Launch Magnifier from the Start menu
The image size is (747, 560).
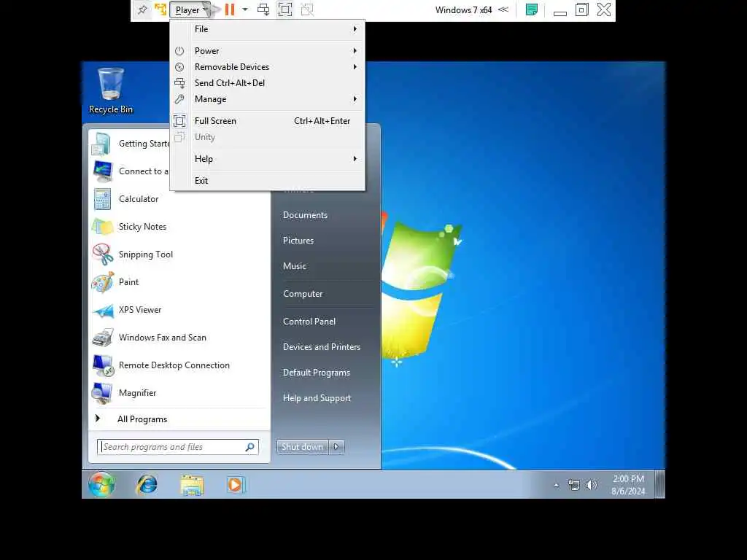click(x=179, y=393)
